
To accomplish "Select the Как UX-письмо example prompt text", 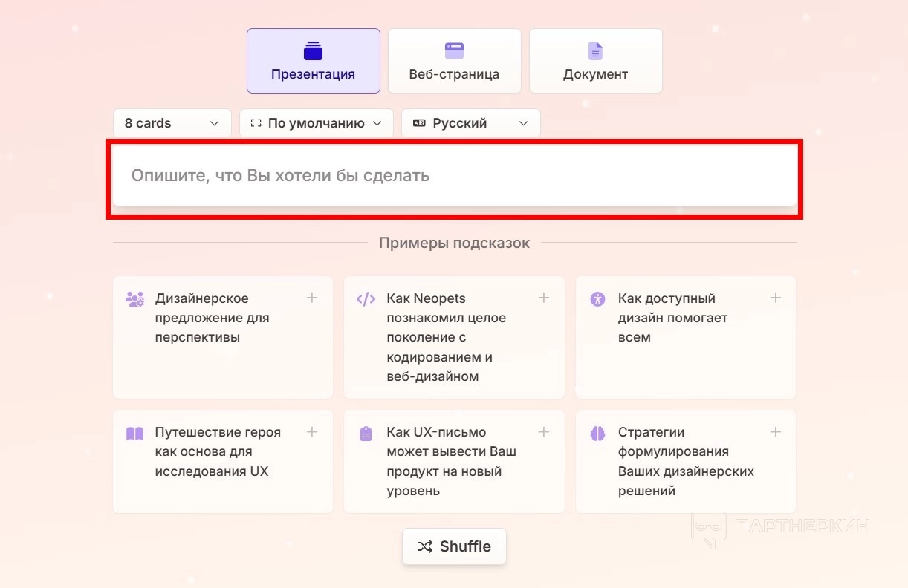I will [x=451, y=461].
